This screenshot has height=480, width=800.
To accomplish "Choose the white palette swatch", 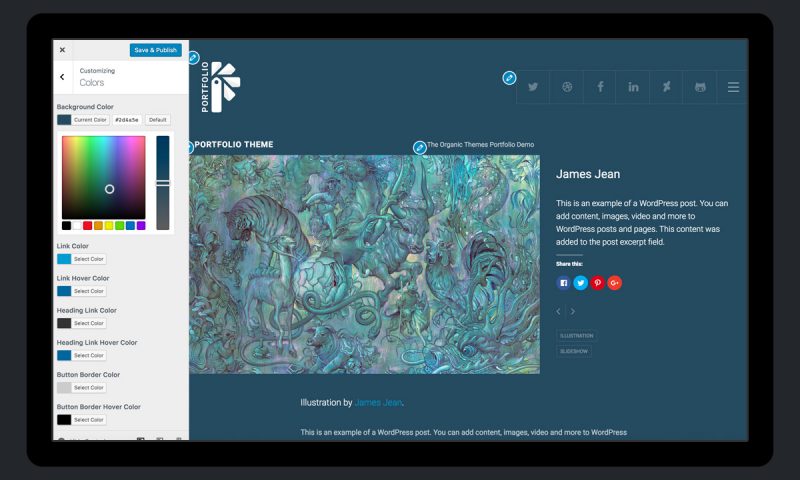I will click(77, 225).
